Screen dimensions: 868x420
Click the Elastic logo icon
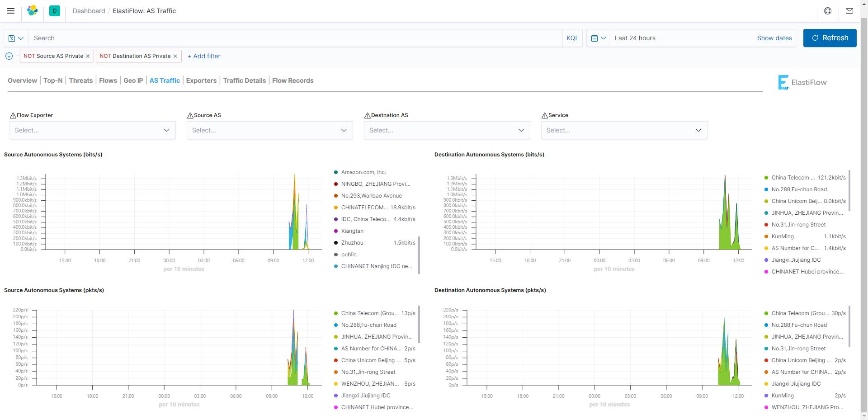click(x=32, y=11)
